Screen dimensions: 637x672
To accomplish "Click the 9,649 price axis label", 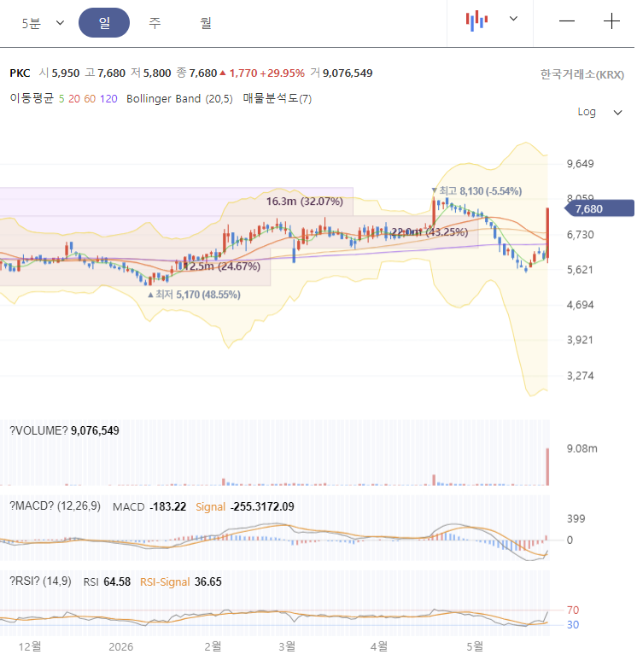I will 580,164.
